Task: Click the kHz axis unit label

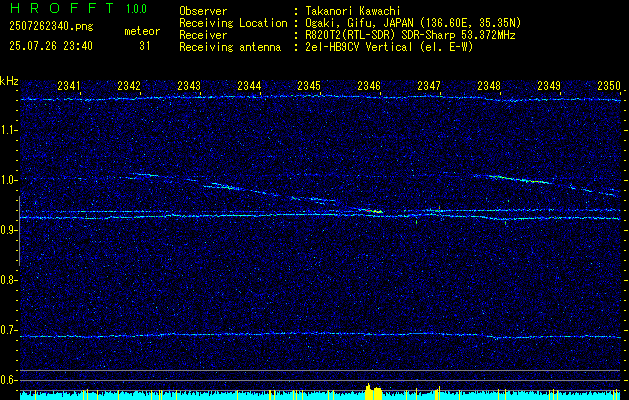Action: (9, 81)
